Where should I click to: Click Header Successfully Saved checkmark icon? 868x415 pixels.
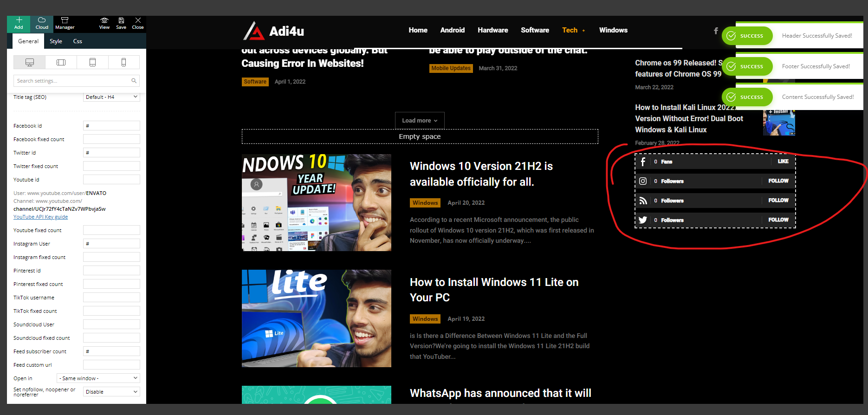731,36
